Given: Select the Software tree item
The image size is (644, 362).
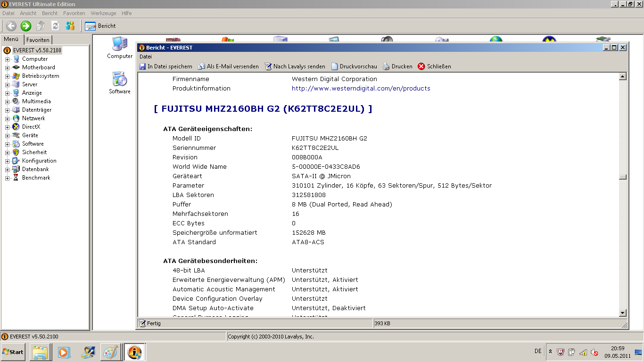Looking at the screenshot, I should click(x=33, y=144).
